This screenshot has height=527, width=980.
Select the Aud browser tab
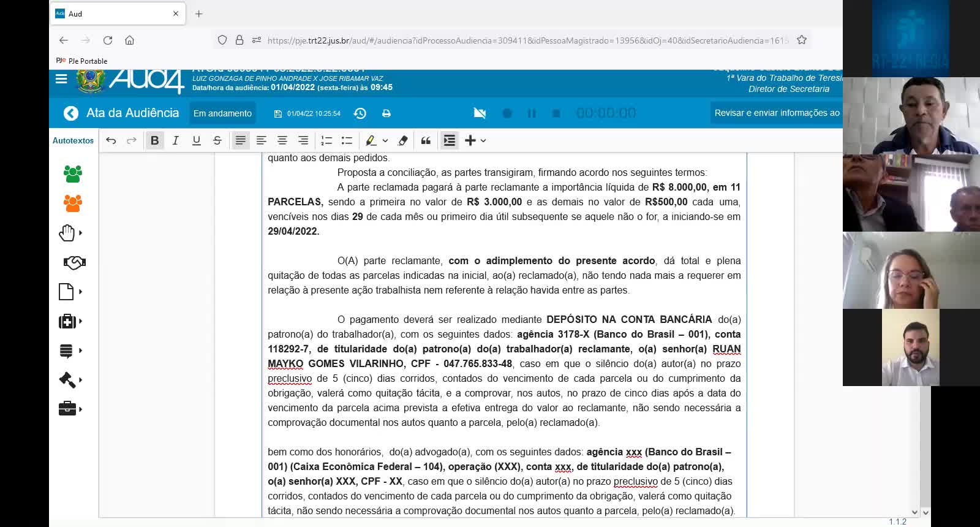[x=117, y=13]
